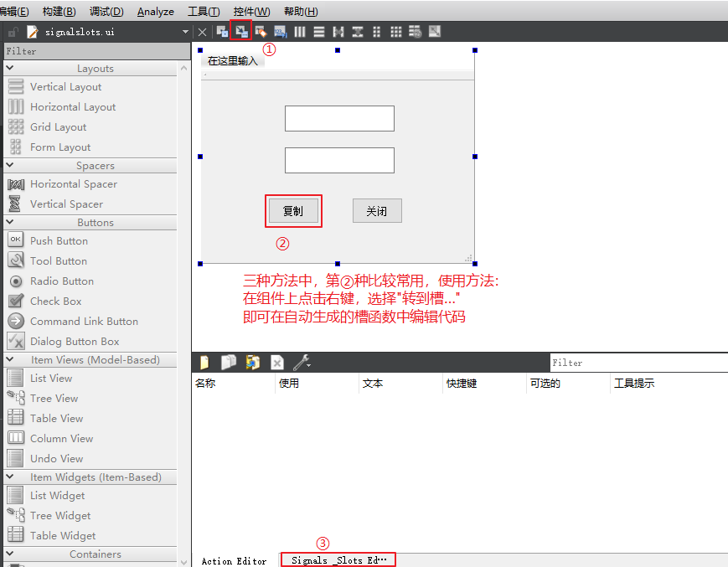The width and height of the screenshot is (728, 567).
Task: Select the Edit Signals/Slots mode icon
Action: click(x=240, y=31)
